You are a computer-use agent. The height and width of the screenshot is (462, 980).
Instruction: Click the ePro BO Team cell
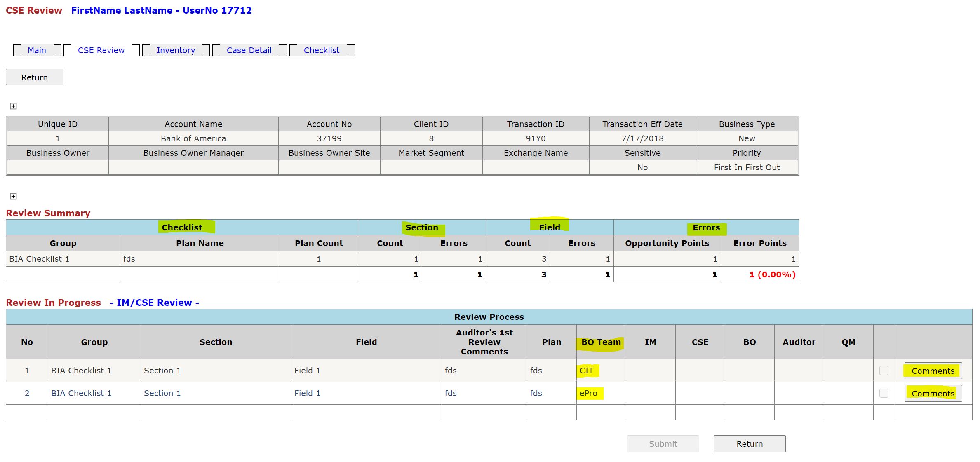[x=588, y=393]
